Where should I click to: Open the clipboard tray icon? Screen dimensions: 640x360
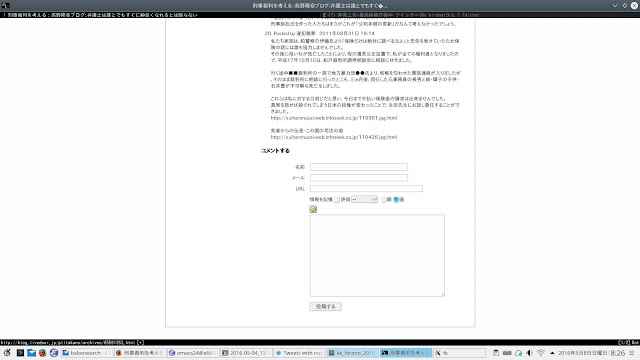click(496, 353)
